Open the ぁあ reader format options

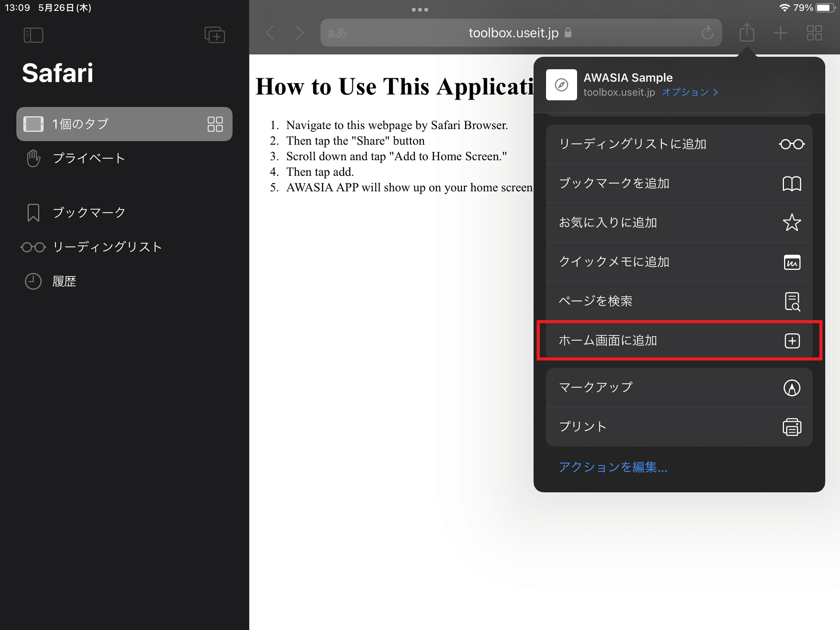point(337,33)
